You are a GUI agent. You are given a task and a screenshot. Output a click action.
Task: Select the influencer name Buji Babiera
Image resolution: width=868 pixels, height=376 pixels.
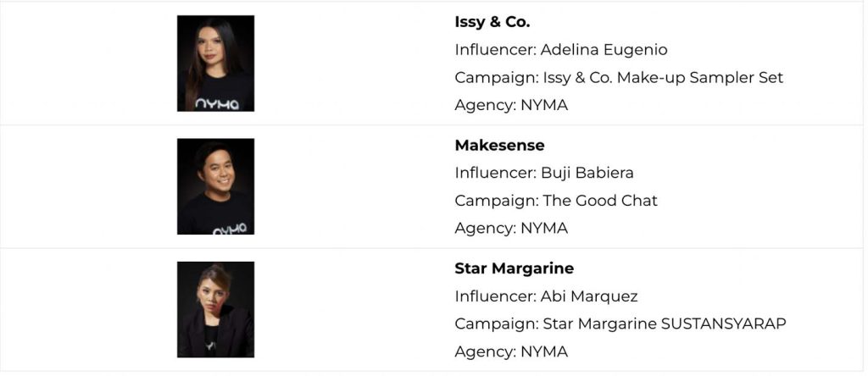point(587,173)
